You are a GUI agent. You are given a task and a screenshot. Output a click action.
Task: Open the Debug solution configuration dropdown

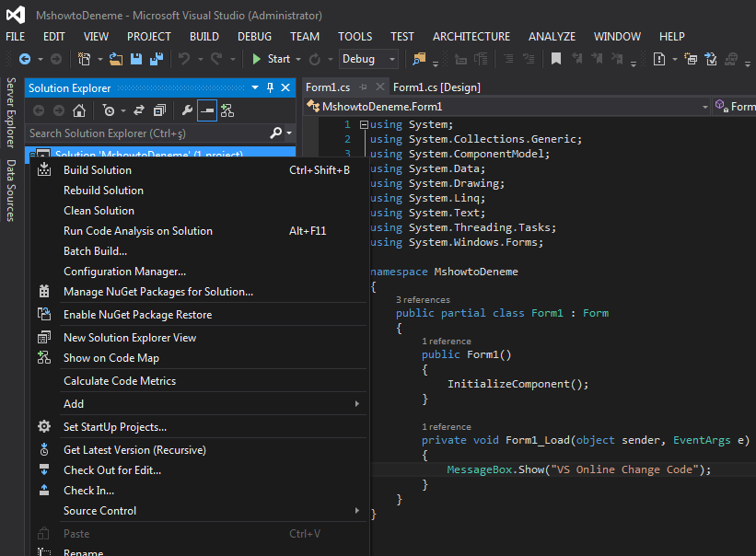[x=369, y=59]
